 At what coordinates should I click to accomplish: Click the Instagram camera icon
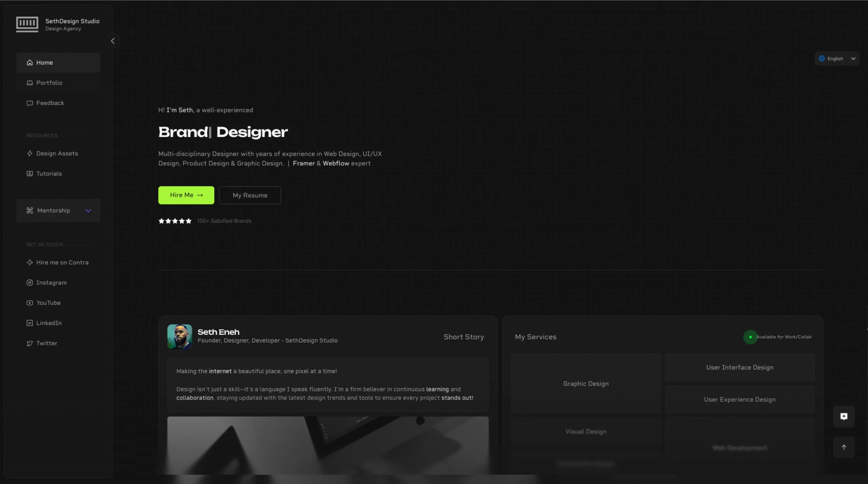(x=30, y=283)
